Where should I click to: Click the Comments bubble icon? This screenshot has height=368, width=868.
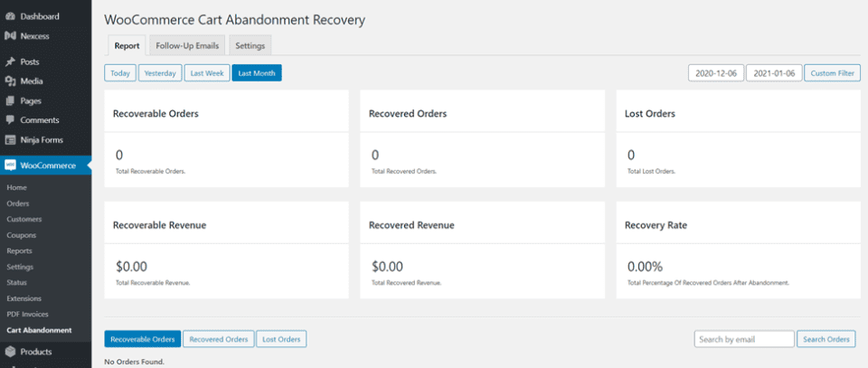pos(10,120)
